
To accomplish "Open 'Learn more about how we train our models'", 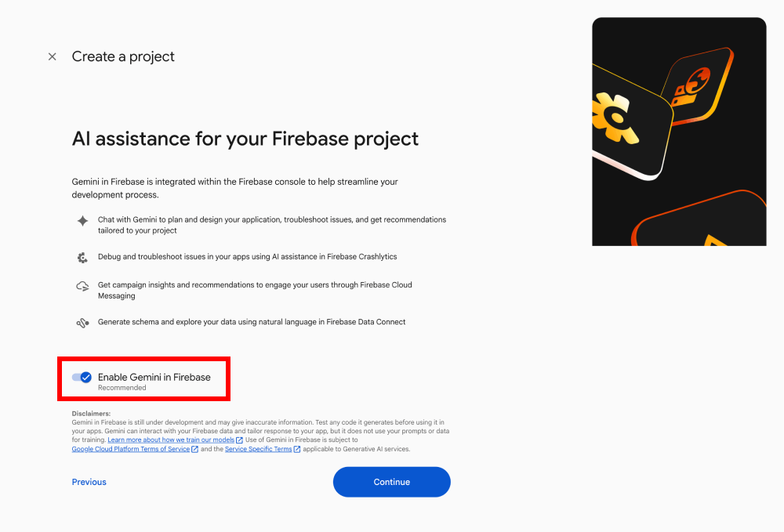I will [x=171, y=440].
